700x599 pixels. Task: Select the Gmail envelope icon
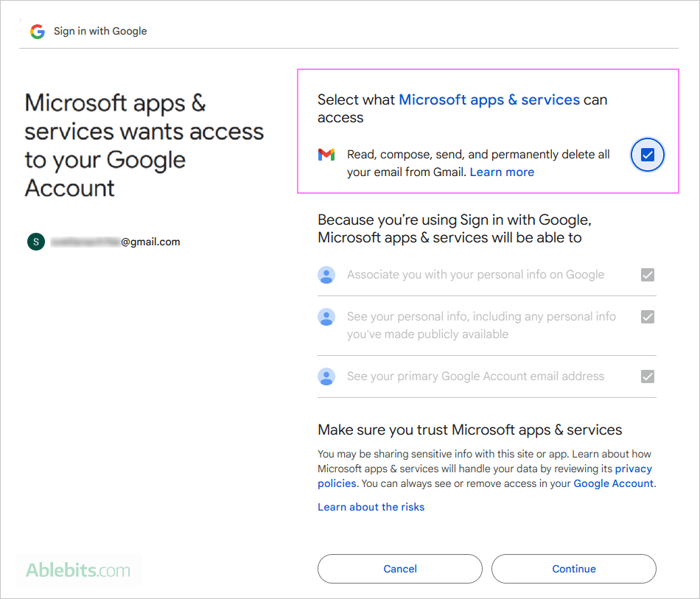click(326, 155)
